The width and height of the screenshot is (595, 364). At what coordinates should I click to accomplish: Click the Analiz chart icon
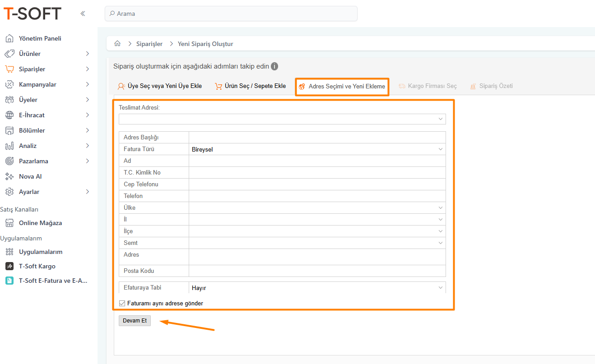coord(9,146)
